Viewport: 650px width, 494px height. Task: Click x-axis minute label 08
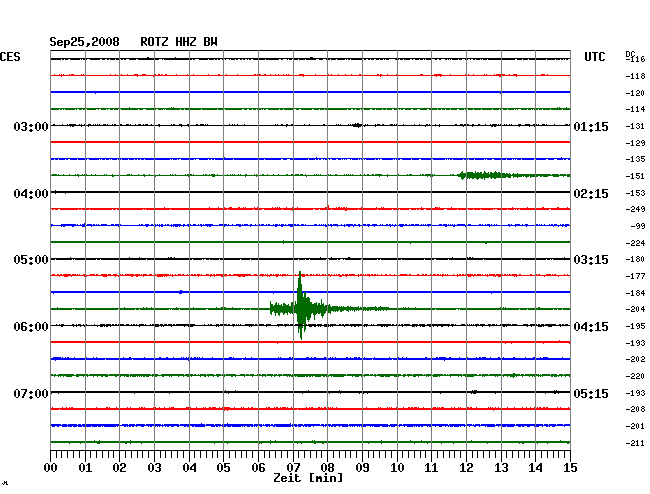pos(327,467)
